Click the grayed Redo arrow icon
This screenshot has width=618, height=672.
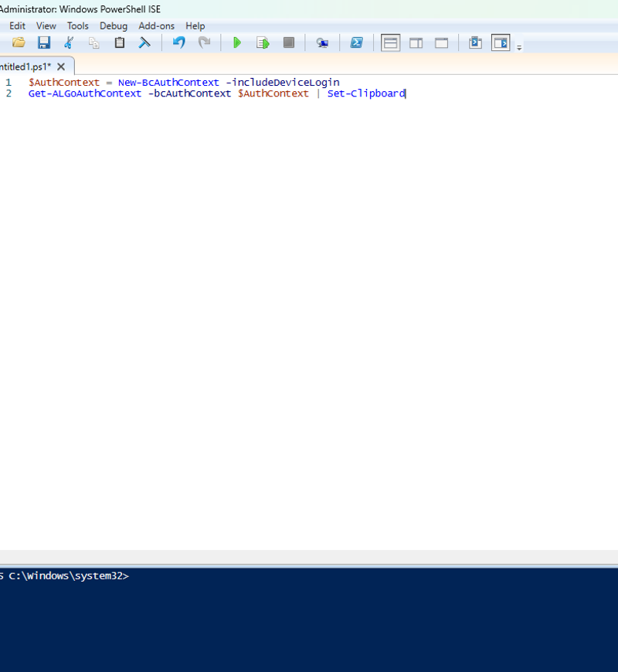205,42
